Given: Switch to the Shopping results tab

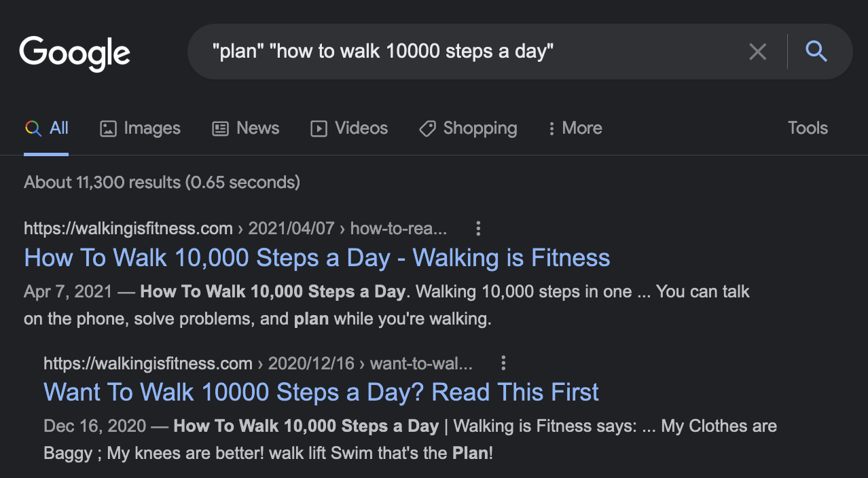Looking at the screenshot, I should [x=480, y=128].
